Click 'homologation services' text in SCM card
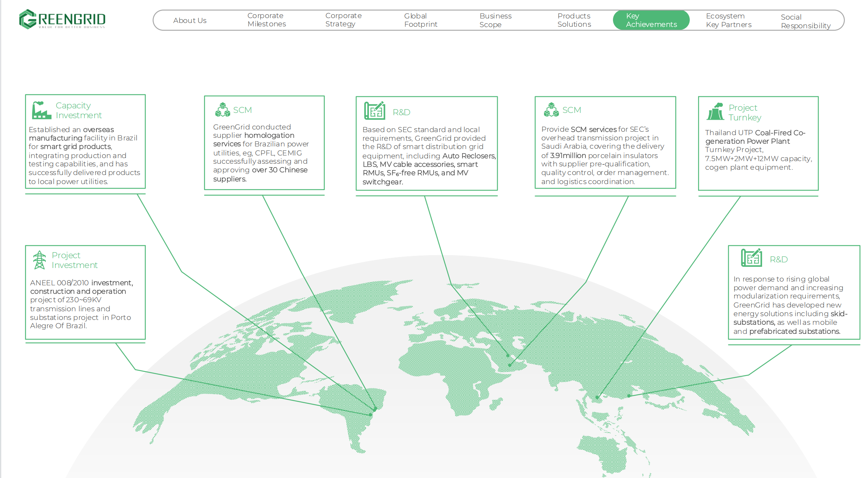The image size is (868, 478). [254, 140]
